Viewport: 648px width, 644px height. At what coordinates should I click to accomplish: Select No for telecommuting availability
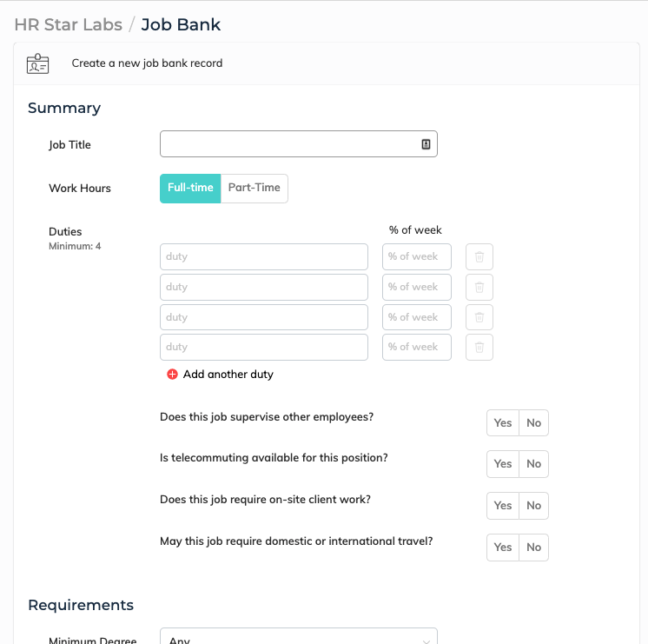coord(533,464)
